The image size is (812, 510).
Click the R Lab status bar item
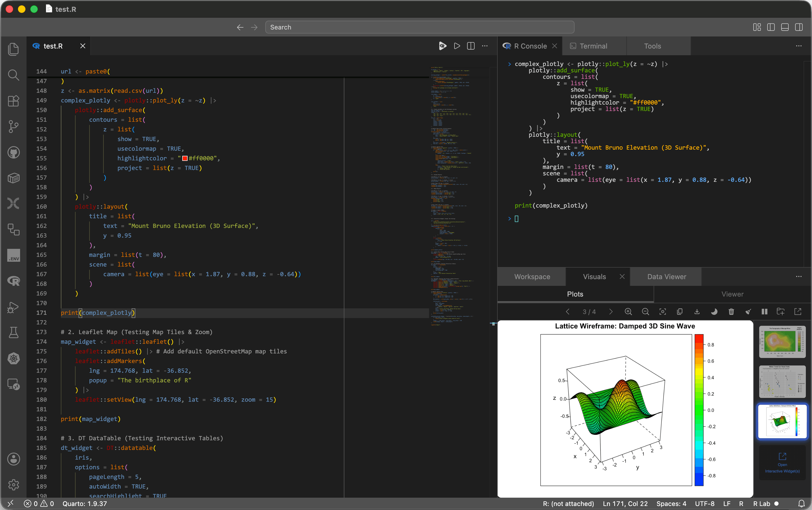click(x=766, y=504)
